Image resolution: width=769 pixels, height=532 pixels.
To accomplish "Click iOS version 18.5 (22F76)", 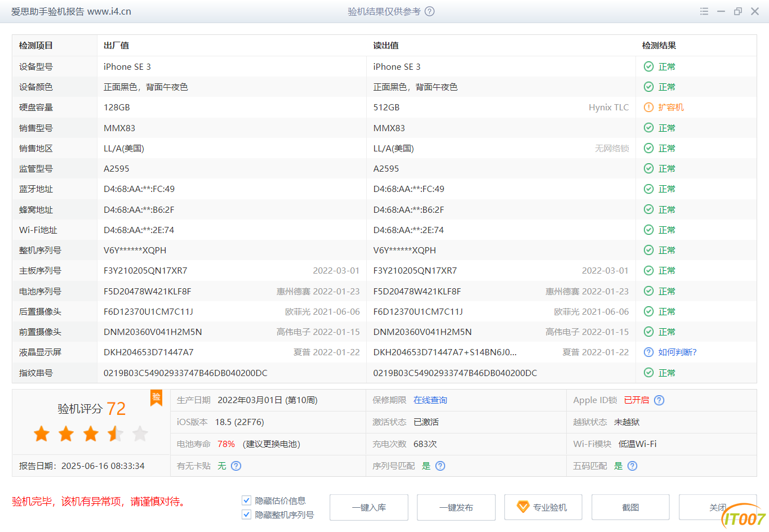I will (x=239, y=422).
